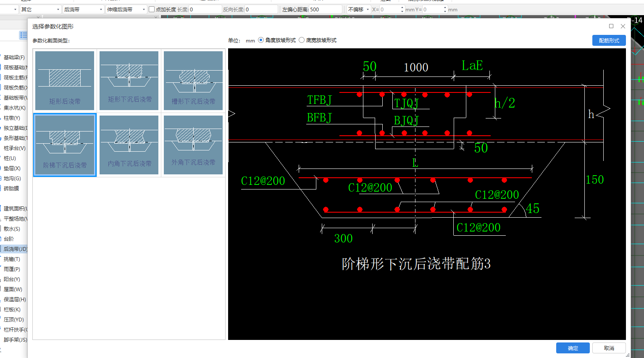Click the leftmost C12@200 rebar label
This screenshot has height=358, width=644.
[x=263, y=181]
